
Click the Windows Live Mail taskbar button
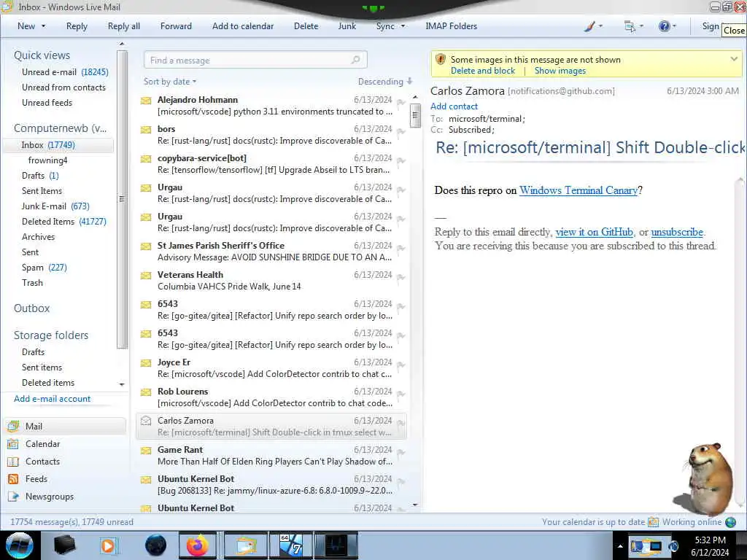(246, 545)
